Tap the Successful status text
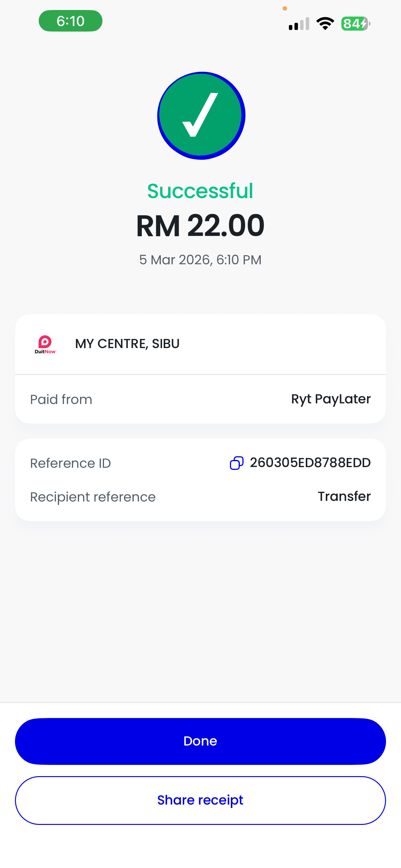This screenshot has width=401, height=868. [x=200, y=191]
